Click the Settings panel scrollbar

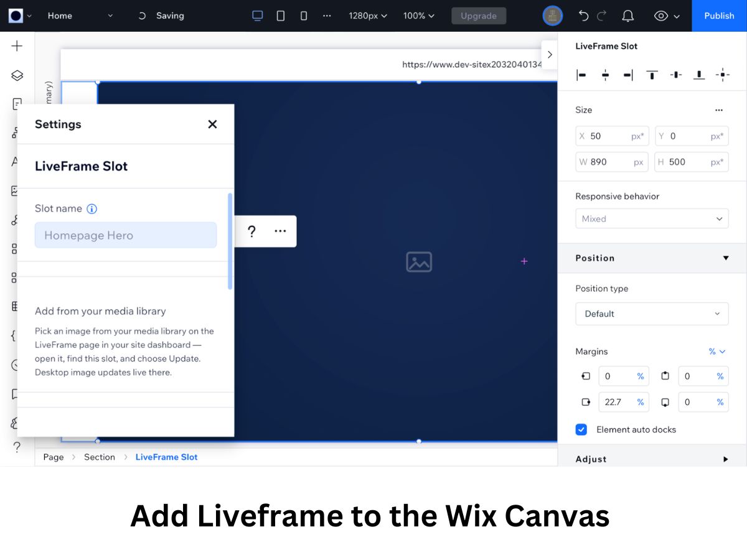[x=230, y=241]
